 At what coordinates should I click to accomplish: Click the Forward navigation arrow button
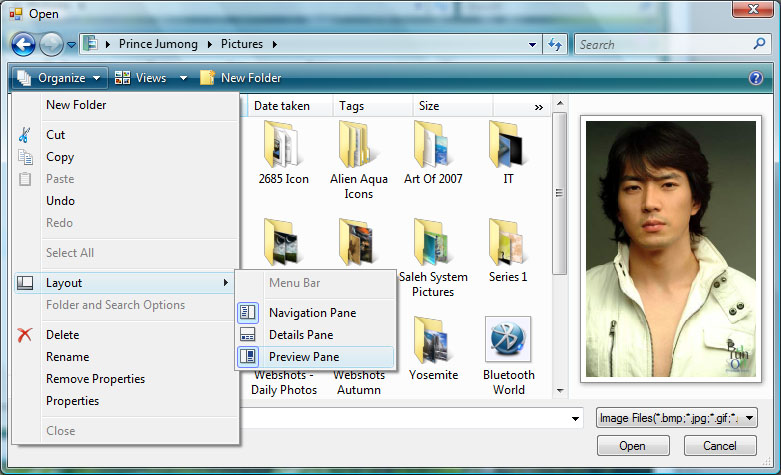click(x=51, y=44)
